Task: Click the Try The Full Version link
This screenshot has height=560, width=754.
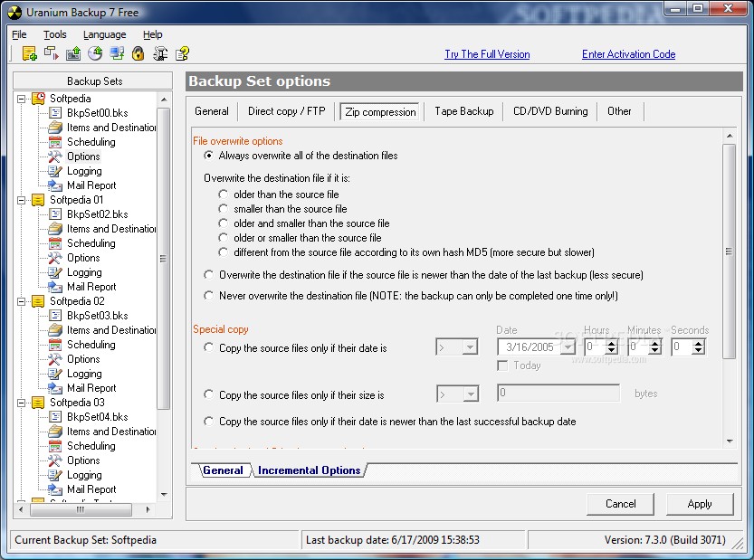Action: 487,54
